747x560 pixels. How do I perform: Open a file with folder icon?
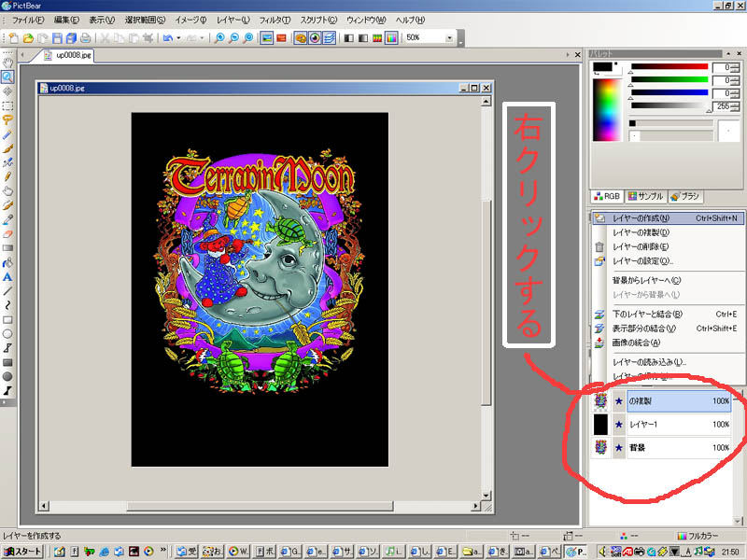point(29,38)
